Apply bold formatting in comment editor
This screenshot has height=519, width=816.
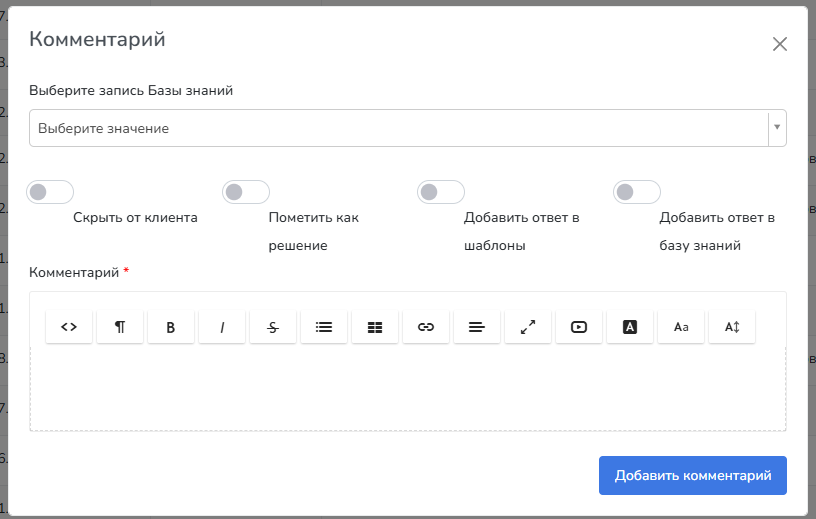click(x=171, y=327)
